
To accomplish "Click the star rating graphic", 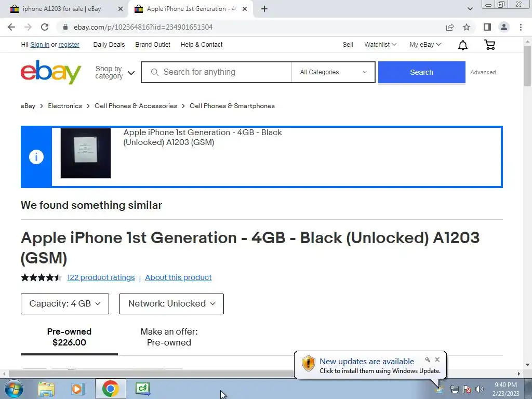I will click(x=42, y=277).
